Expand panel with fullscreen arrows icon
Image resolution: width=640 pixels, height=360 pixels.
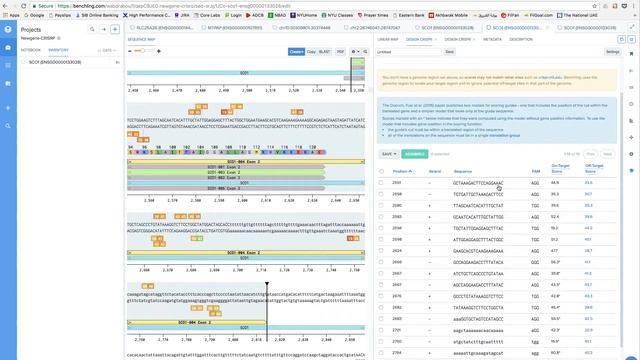(x=632, y=27)
